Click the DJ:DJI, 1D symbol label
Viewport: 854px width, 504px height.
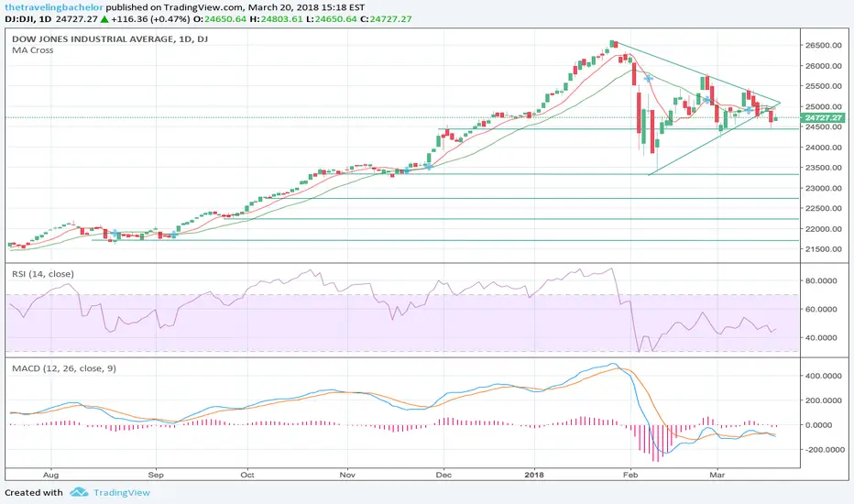tap(27, 19)
